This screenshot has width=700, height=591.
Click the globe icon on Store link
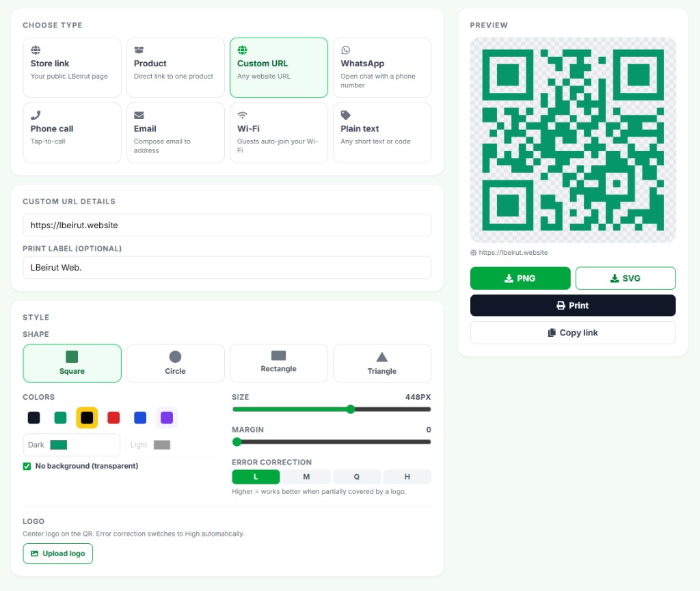(x=36, y=50)
